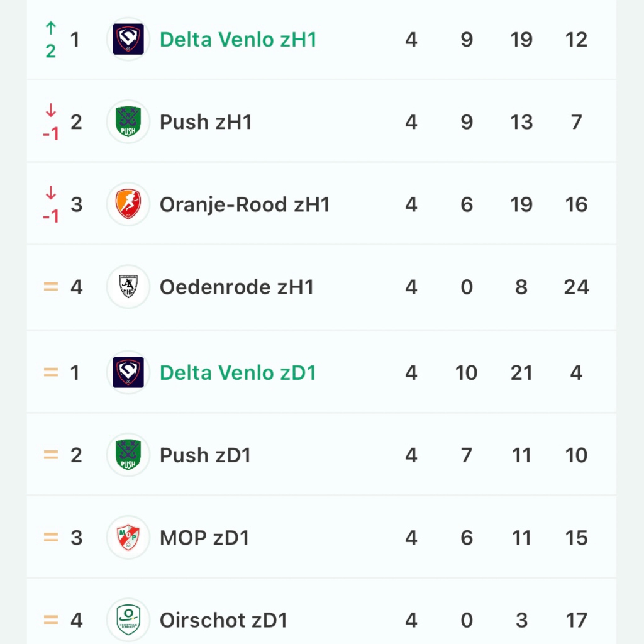
Task: Select the Oirschot zD1 team name
Action: [x=223, y=620]
